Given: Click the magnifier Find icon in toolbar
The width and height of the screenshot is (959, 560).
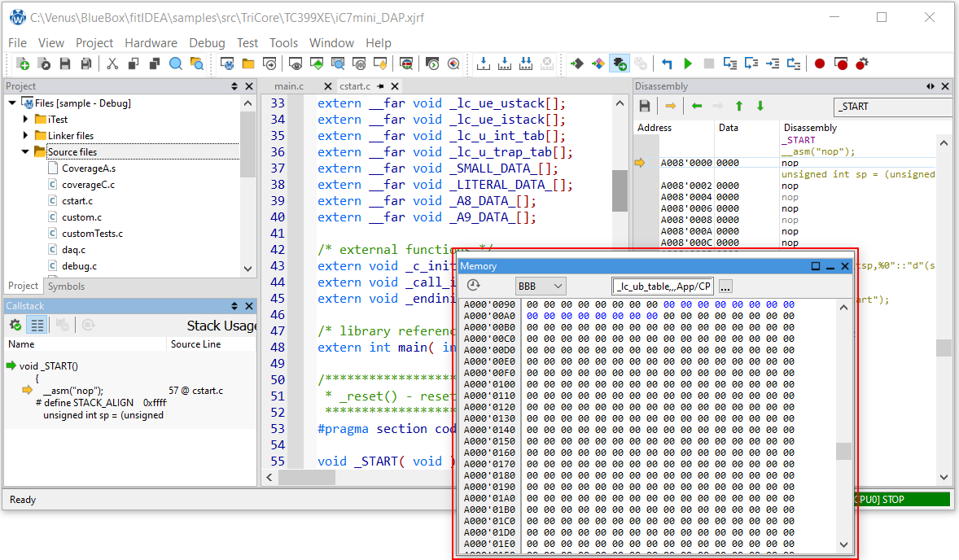Looking at the screenshot, I should coord(175,63).
